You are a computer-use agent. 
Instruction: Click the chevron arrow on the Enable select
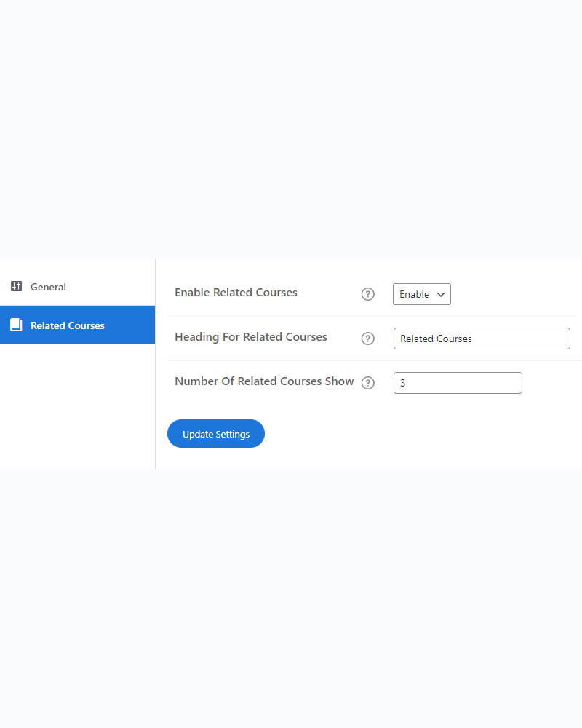click(x=440, y=294)
